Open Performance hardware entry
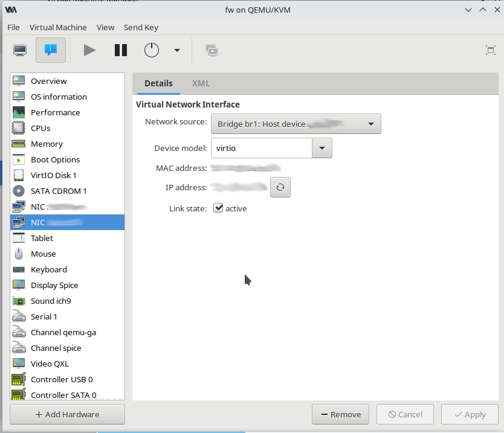The image size is (504, 433). [x=68, y=112]
